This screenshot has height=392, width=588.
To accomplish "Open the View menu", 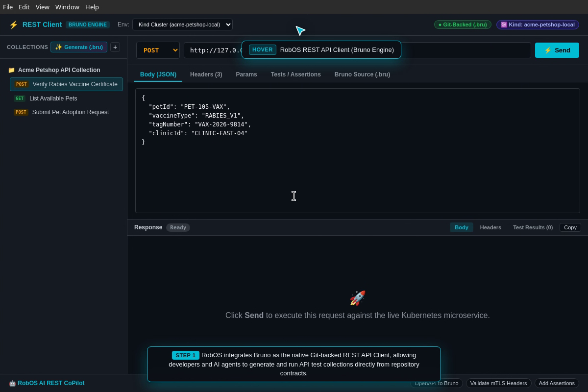I will tap(43, 7).
